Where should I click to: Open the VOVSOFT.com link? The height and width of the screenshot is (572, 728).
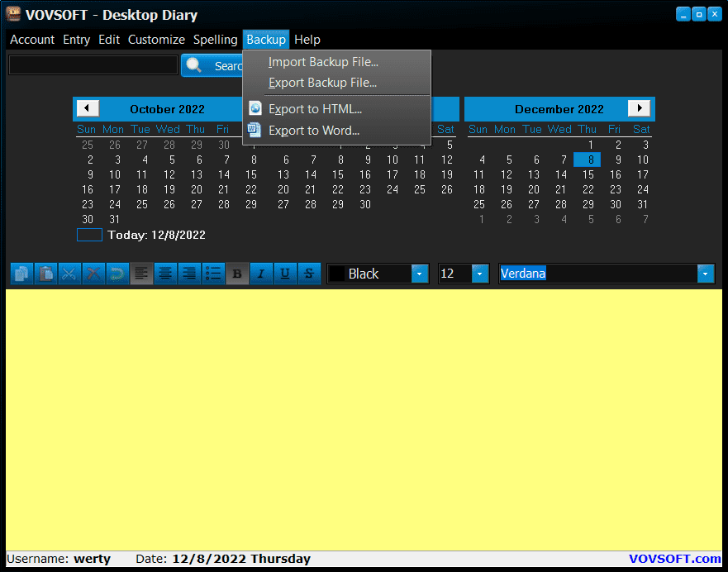674,559
